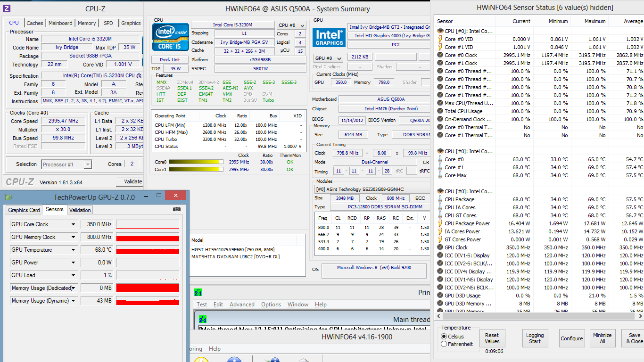Image resolution: width=644 pixels, height=362 pixels.
Task: Click the CPU-Z purple Z title icon
Action: (6, 8)
